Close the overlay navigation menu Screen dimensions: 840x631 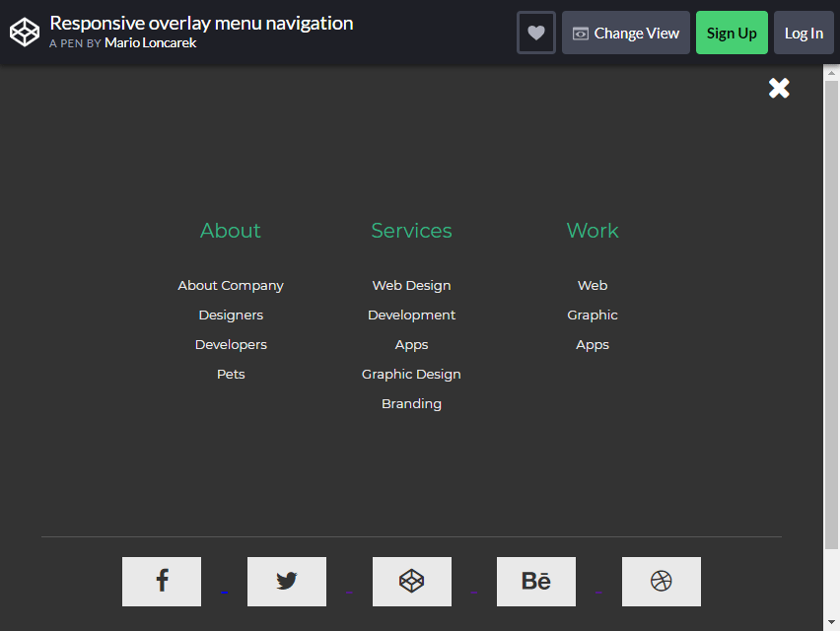coord(779,88)
